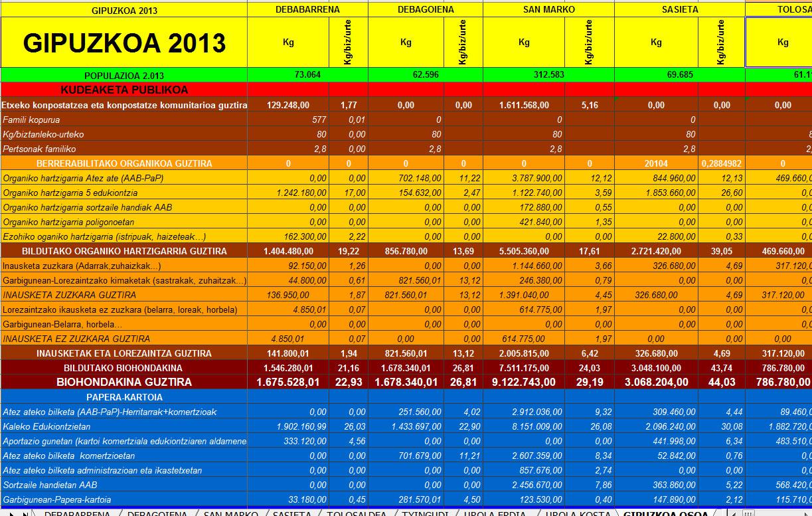Click population cell 69.685
Viewport: 812px width, 516px height.
pos(680,75)
